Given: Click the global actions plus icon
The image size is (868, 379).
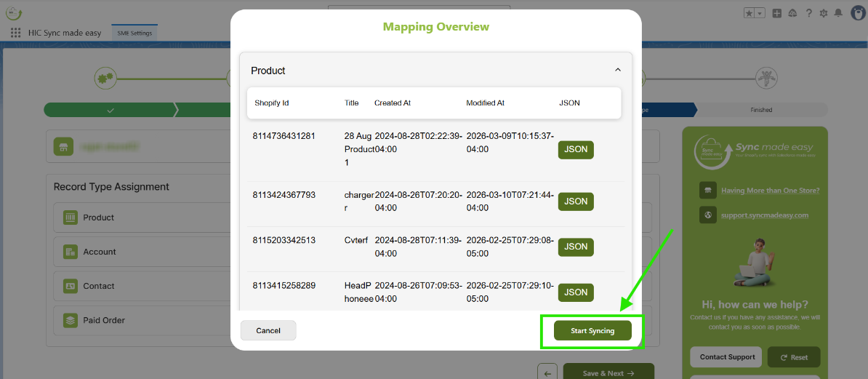Looking at the screenshot, I should pos(777,13).
